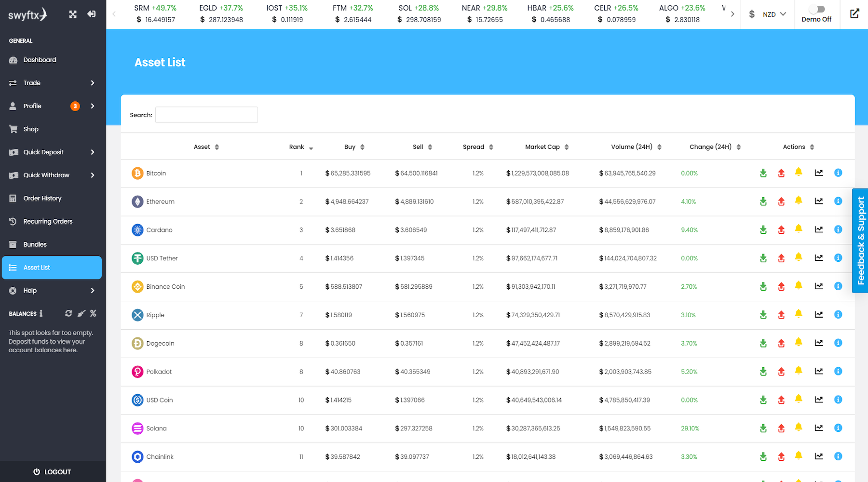The width and height of the screenshot is (868, 482).
Task: Go to Bundles in the sidebar
Action: (35, 244)
